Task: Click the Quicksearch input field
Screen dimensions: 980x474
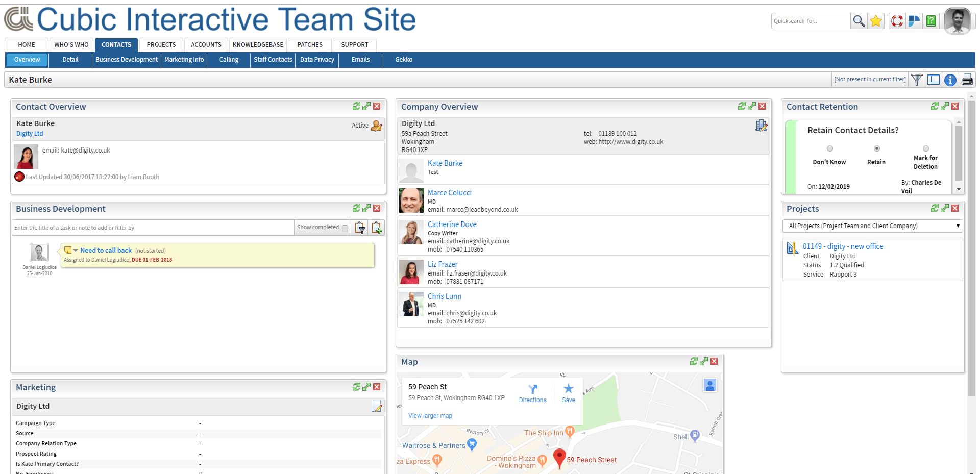Action: tap(811, 21)
